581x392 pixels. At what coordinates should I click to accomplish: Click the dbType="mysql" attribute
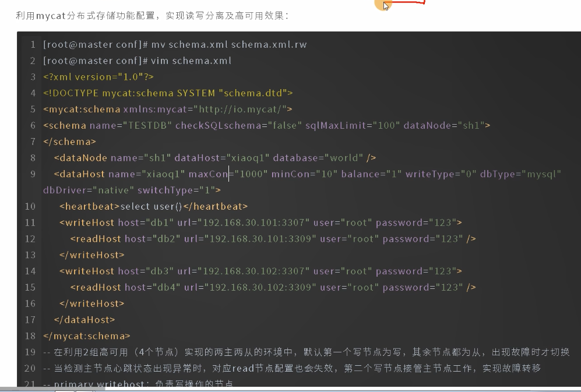click(x=520, y=174)
